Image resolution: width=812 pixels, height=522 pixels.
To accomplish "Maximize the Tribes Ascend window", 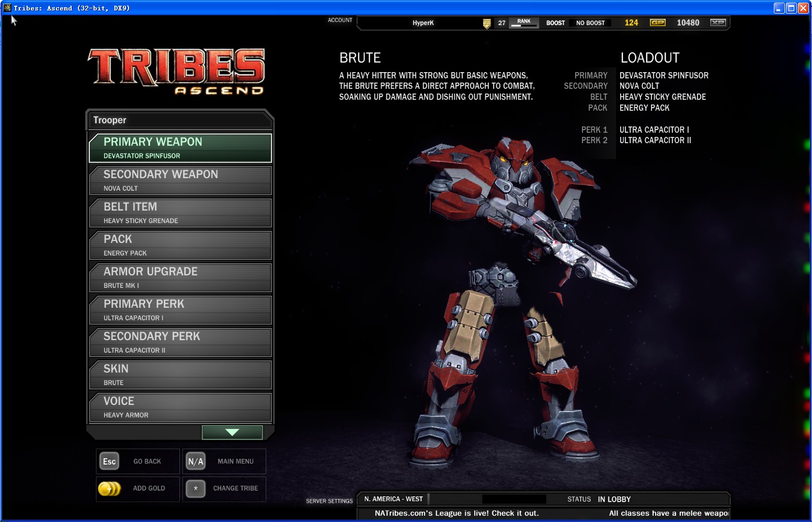I will click(x=791, y=8).
